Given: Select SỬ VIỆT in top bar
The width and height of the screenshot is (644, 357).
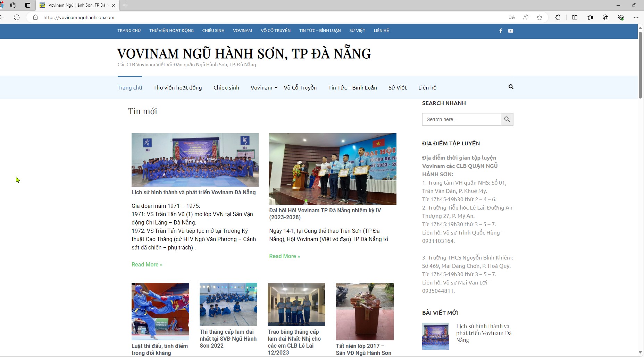Looking at the screenshot, I should pyautogui.click(x=357, y=31).
